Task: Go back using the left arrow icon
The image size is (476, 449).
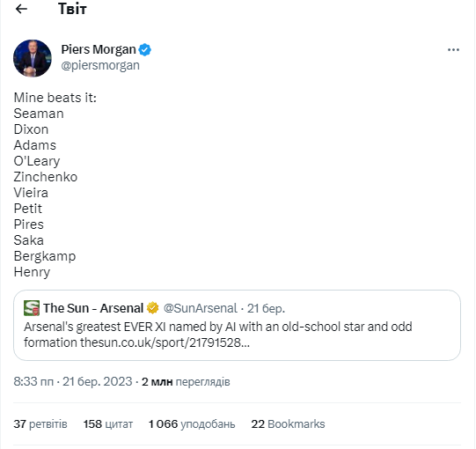Action: [21, 9]
